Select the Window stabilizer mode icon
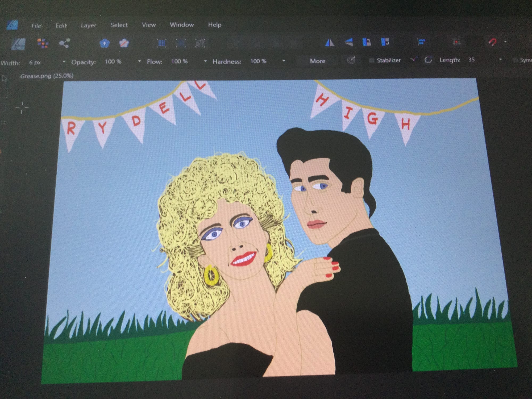 pos(428,60)
